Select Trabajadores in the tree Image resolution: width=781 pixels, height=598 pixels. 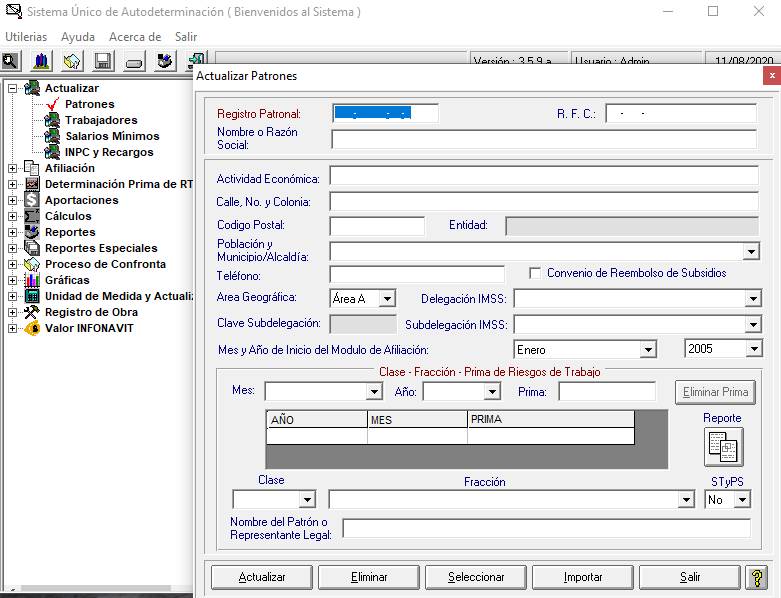[x=101, y=120]
